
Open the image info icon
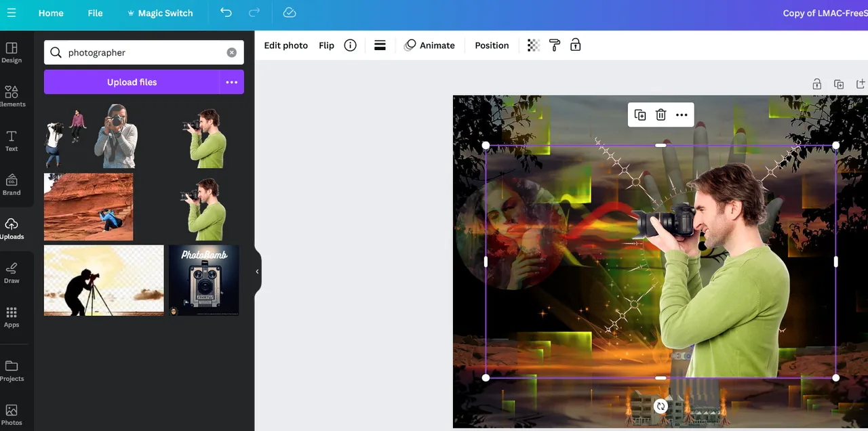pyautogui.click(x=350, y=45)
